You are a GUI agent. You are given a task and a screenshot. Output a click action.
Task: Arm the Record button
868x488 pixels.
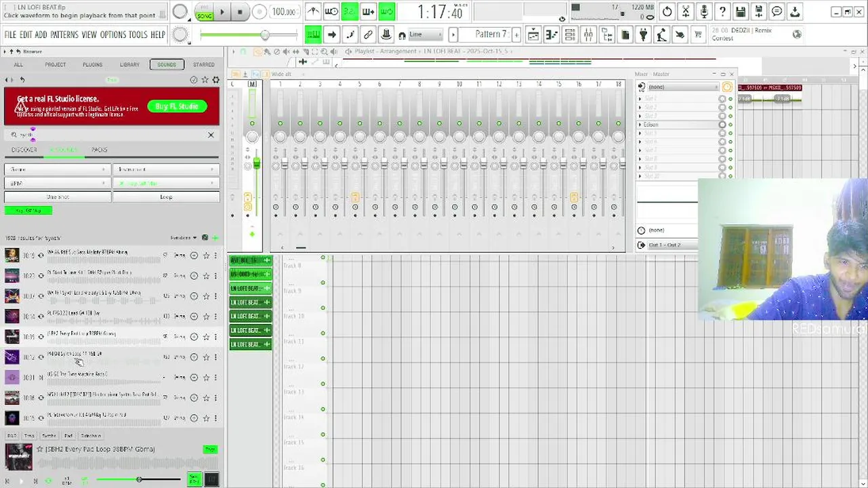click(x=259, y=12)
